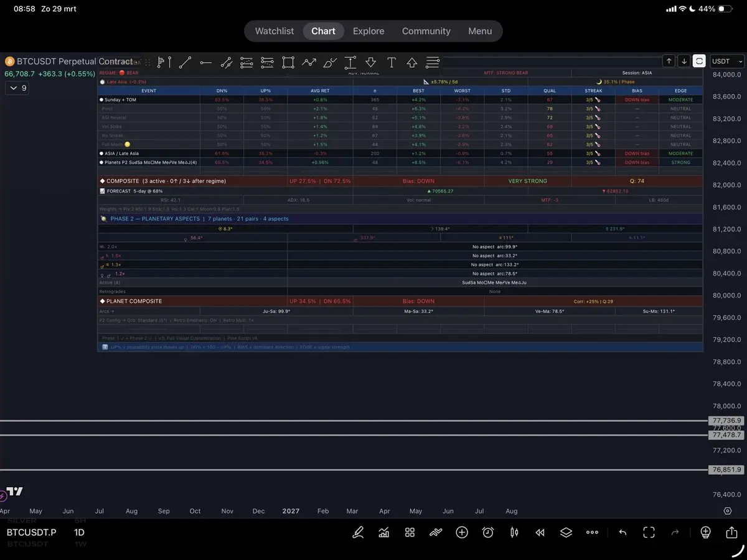Select the horizontal line drawing tool

(x=206, y=62)
